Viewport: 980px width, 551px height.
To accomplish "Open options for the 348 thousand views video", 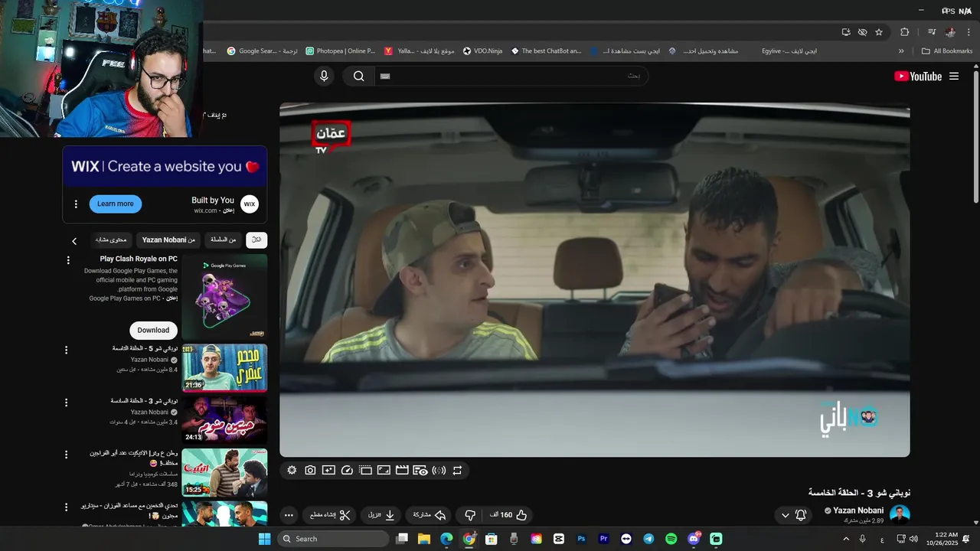I will click(x=67, y=455).
